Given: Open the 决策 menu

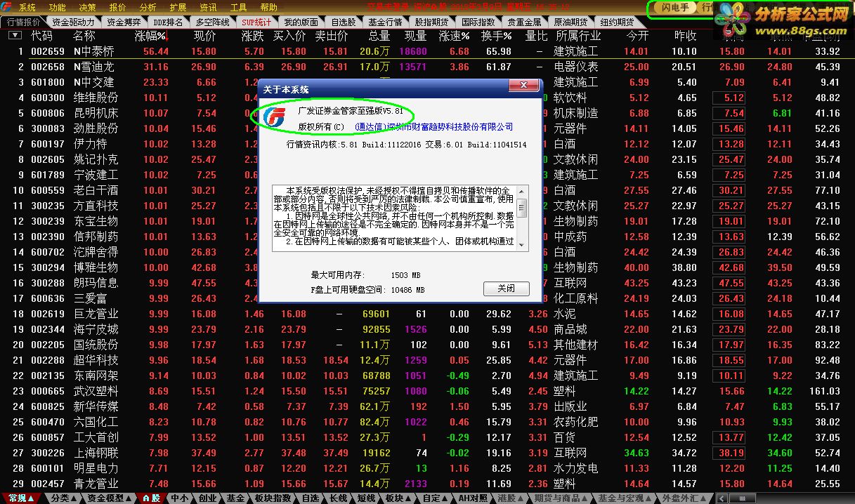Looking at the screenshot, I should point(88,8).
